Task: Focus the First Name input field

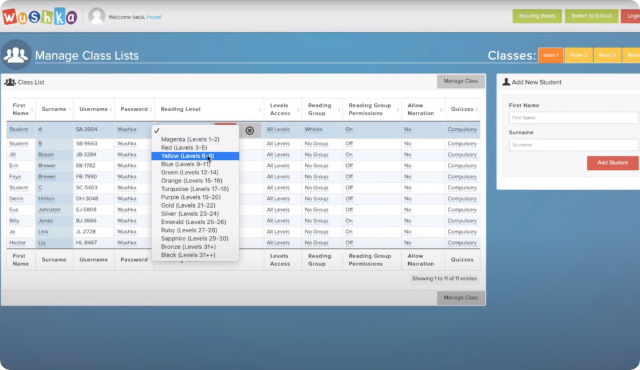Action: [573, 117]
